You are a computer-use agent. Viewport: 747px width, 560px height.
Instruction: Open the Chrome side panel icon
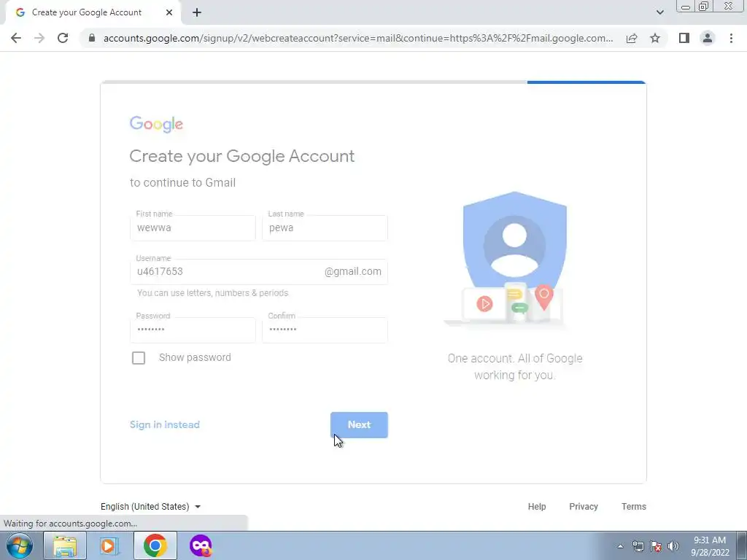(684, 38)
